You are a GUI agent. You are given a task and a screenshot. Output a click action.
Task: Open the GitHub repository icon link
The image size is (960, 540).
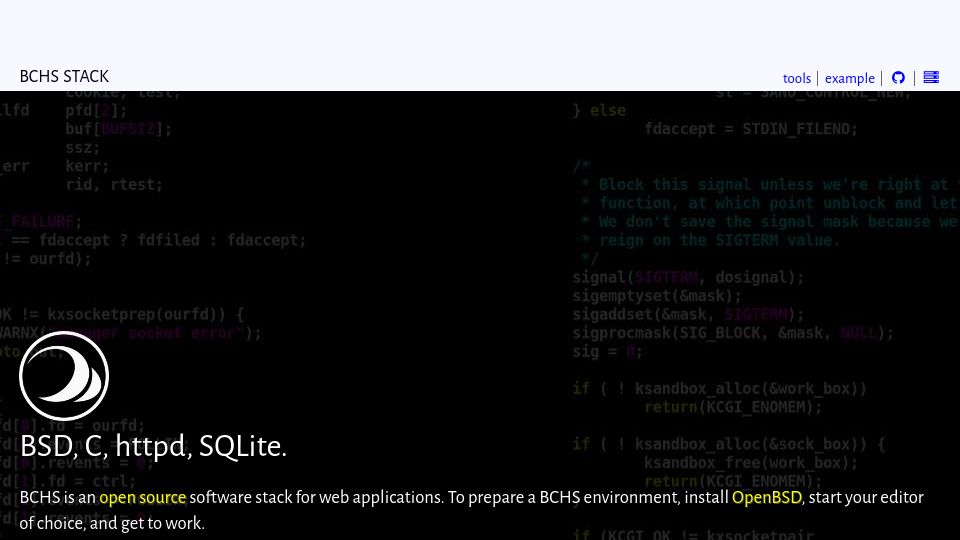tap(898, 78)
